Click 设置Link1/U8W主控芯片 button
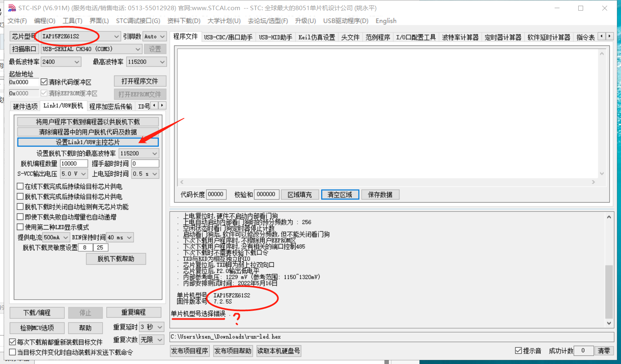This screenshot has height=364, width=621. point(88,142)
